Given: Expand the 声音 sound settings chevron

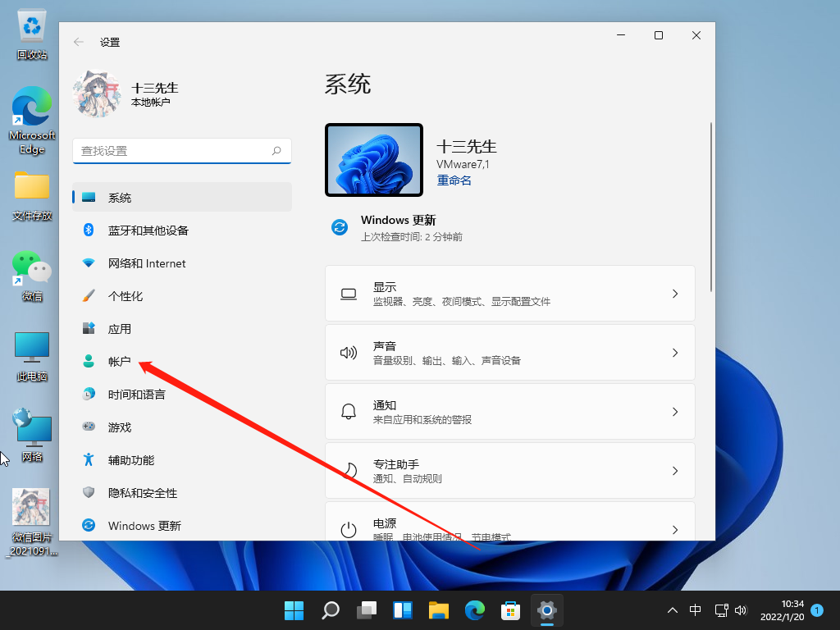Looking at the screenshot, I should 674,353.
